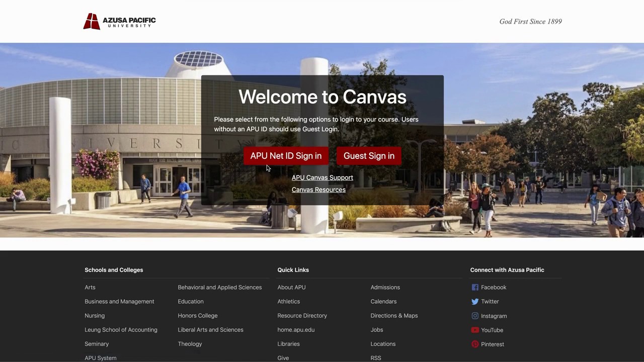The width and height of the screenshot is (644, 362).
Task: Sign in with APU Net ID
Action: pyautogui.click(x=286, y=156)
